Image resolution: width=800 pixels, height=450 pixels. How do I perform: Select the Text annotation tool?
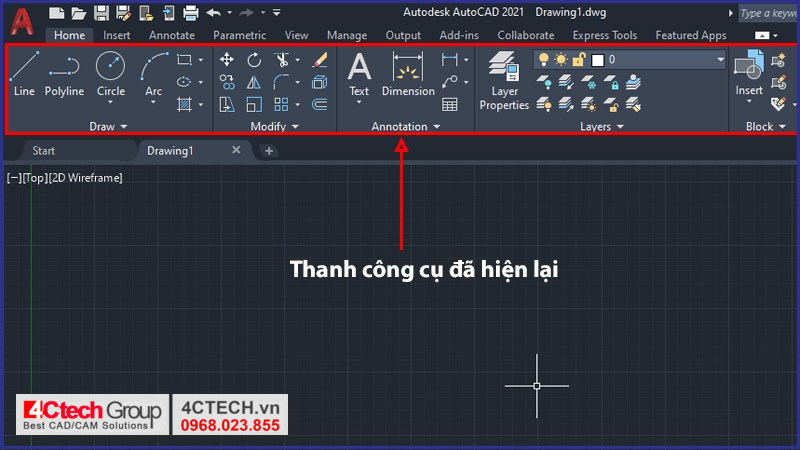click(x=359, y=74)
